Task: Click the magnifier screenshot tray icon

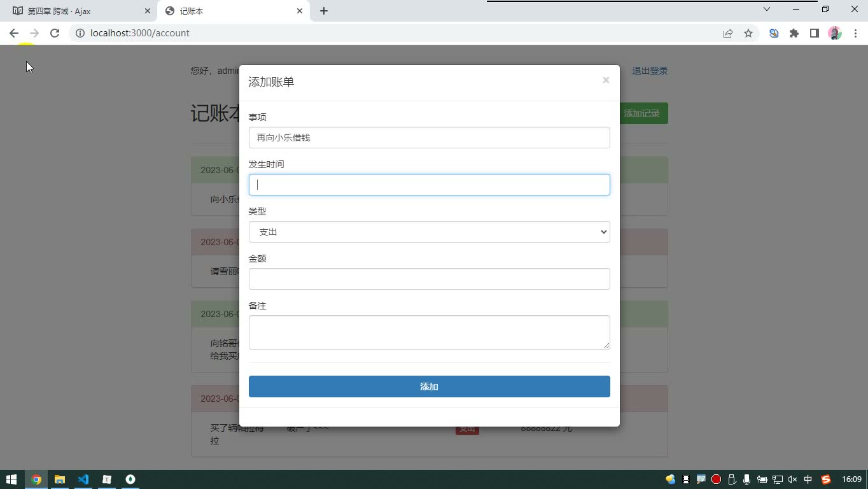Action: click(701, 479)
